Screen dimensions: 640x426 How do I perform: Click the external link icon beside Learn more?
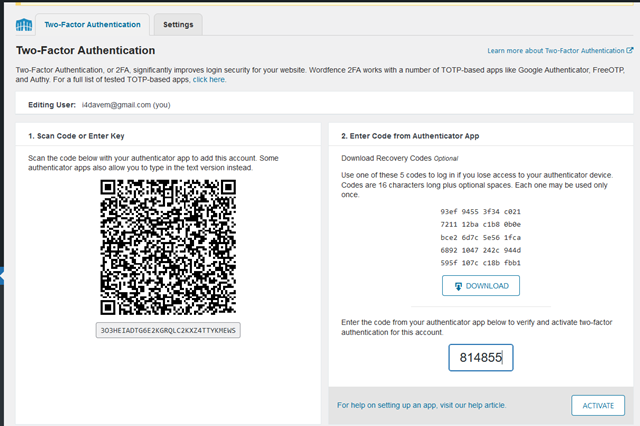630,50
